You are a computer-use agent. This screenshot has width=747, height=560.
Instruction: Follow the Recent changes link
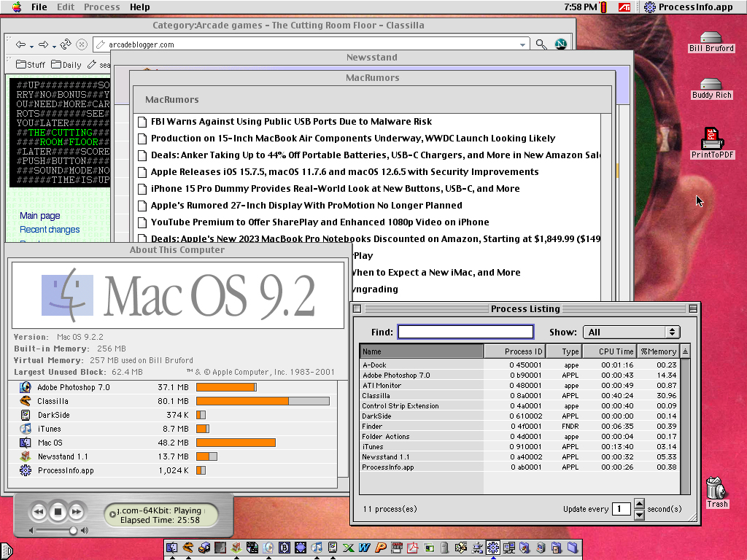coord(50,230)
